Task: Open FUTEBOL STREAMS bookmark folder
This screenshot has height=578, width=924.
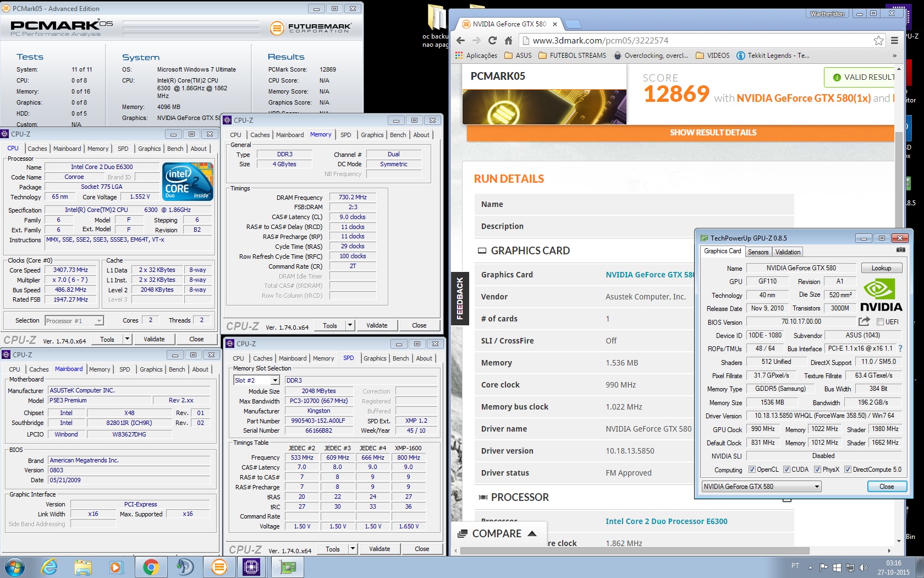Action: point(572,56)
